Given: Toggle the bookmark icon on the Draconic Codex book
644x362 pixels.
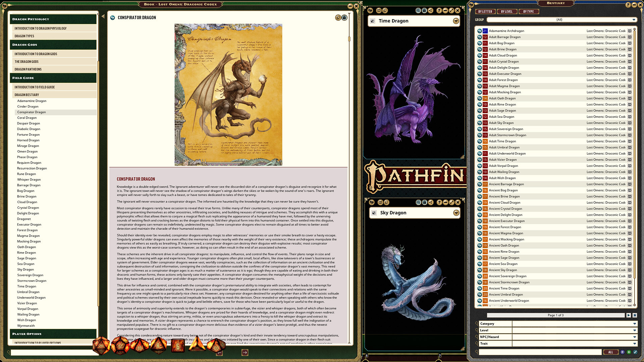Looking at the screenshot, I should (338, 17).
